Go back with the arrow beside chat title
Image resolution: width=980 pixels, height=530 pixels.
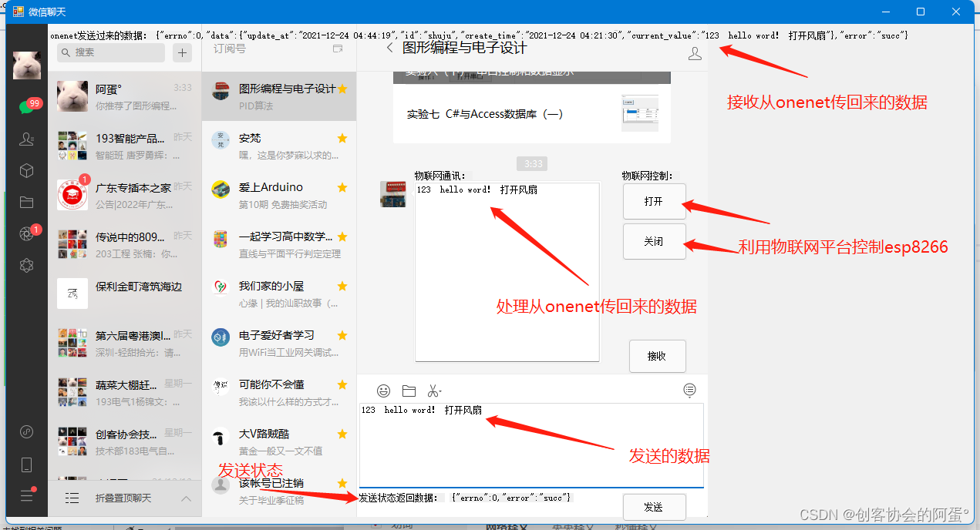click(389, 48)
